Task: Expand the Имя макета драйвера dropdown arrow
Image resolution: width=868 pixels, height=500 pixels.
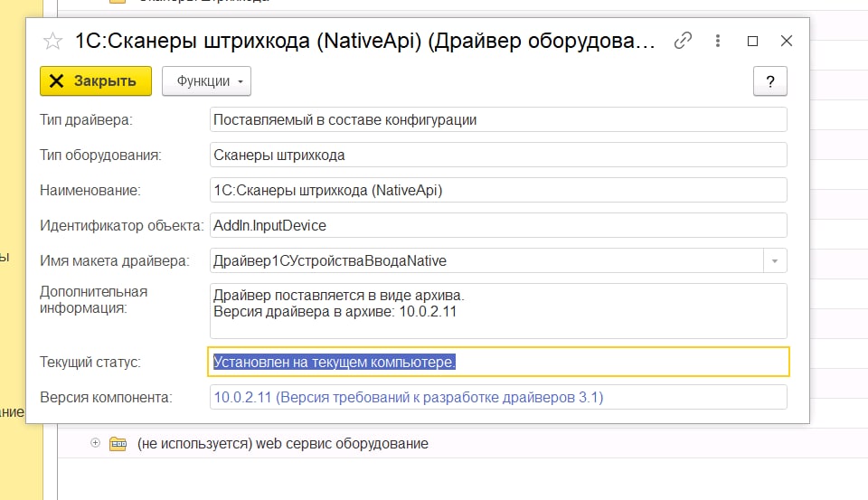Action: [x=775, y=261]
